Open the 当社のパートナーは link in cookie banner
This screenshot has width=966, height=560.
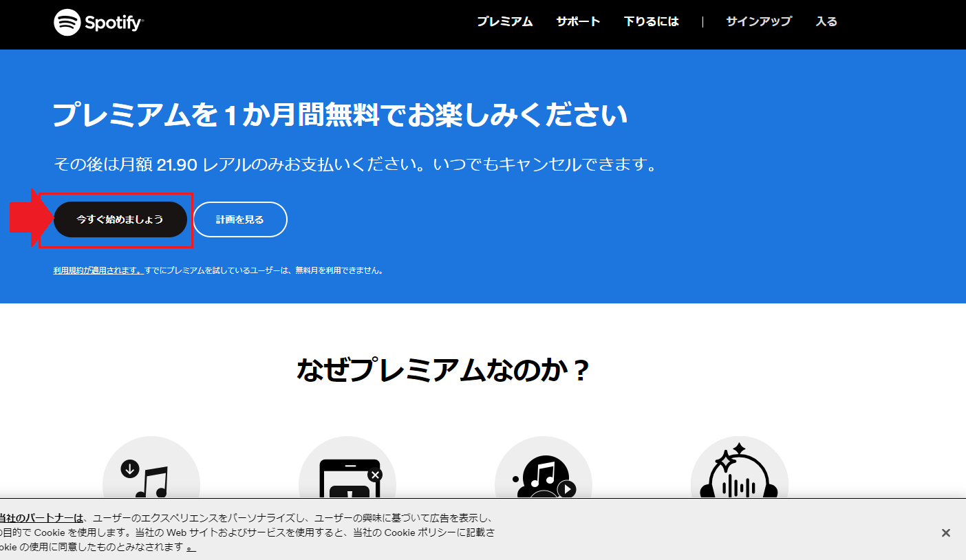pos(41,517)
